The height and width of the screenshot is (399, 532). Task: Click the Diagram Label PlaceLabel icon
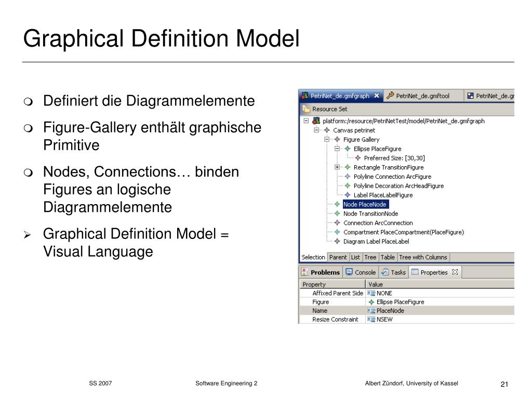337,241
